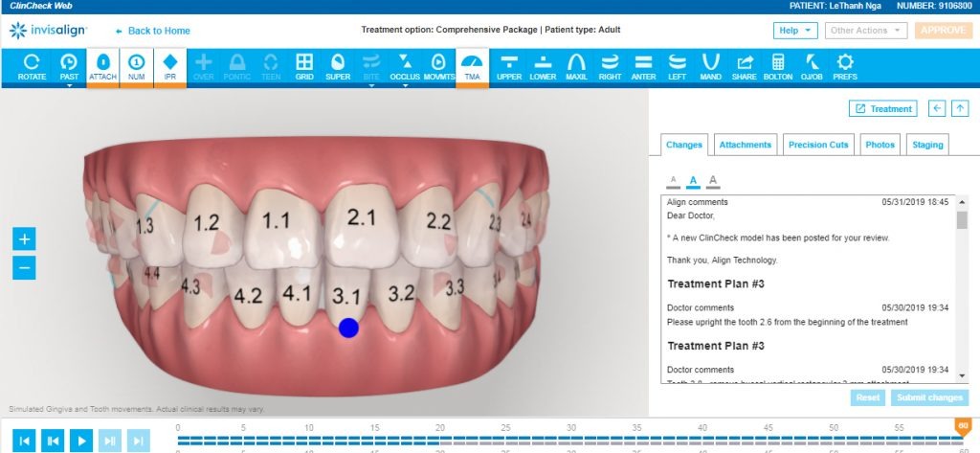
Task: Click the 'Treatment Plan #3' heading below Align comments
Action: point(716,284)
